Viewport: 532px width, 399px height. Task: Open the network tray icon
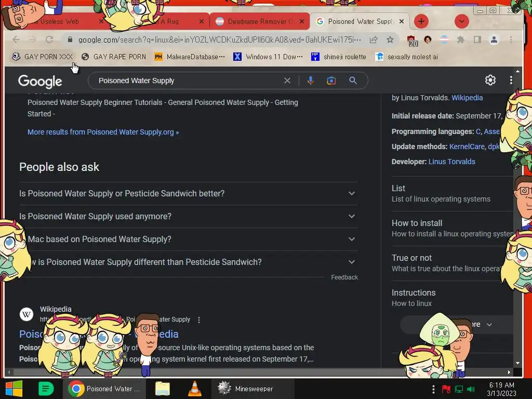[x=459, y=389]
